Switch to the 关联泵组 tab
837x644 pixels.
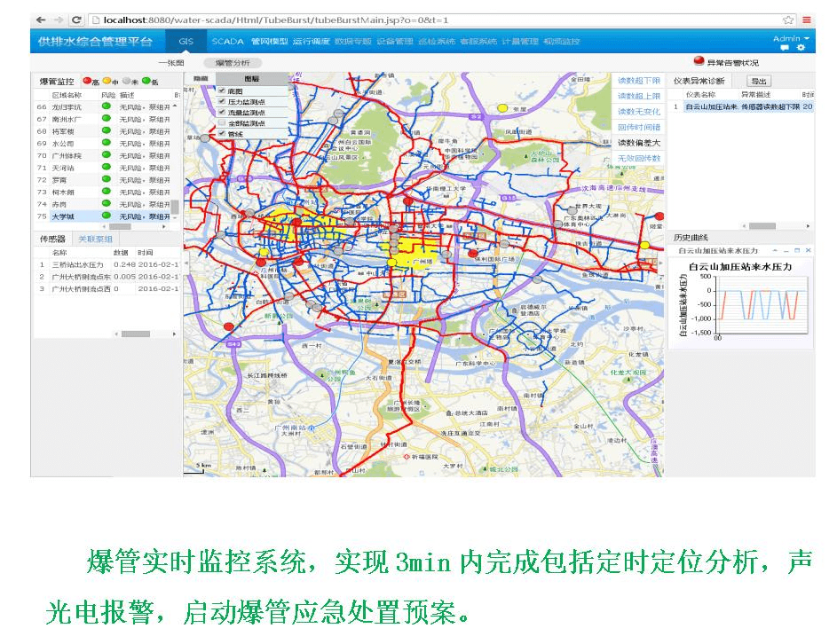point(95,240)
